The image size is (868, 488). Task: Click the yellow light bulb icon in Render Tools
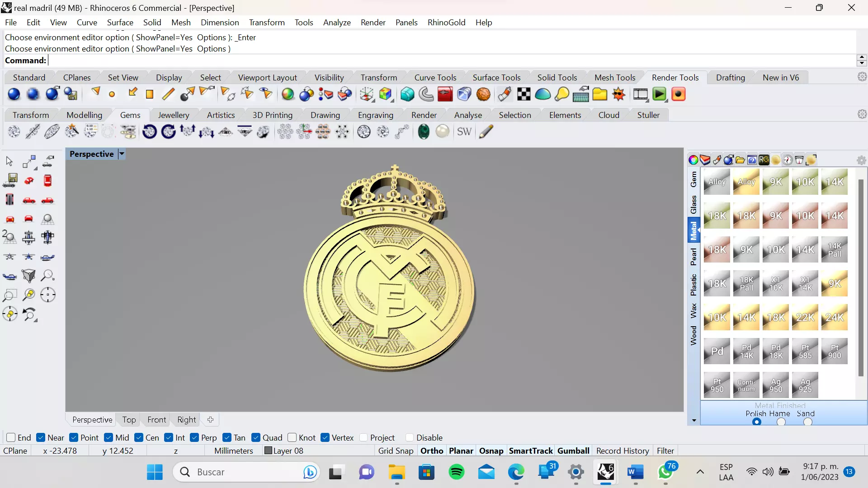pyautogui.click(x=562, y=94)
